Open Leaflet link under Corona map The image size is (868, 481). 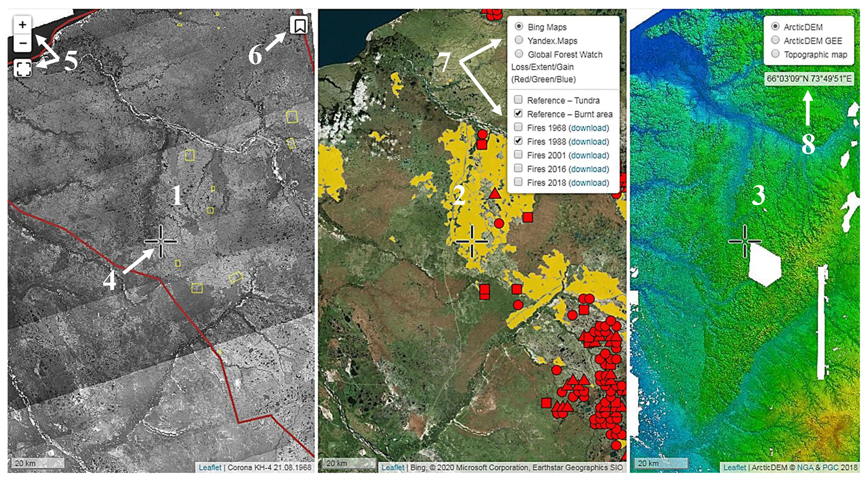[x=210, y=467]
